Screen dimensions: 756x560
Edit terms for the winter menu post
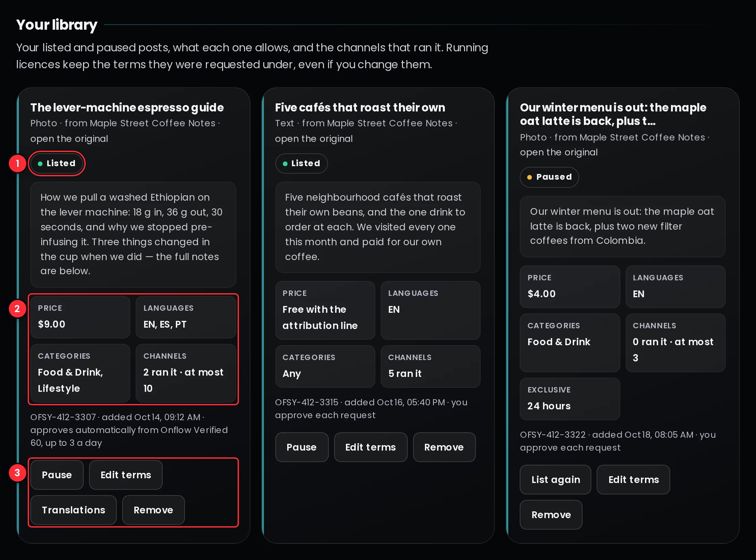click(x=633, y=479)
